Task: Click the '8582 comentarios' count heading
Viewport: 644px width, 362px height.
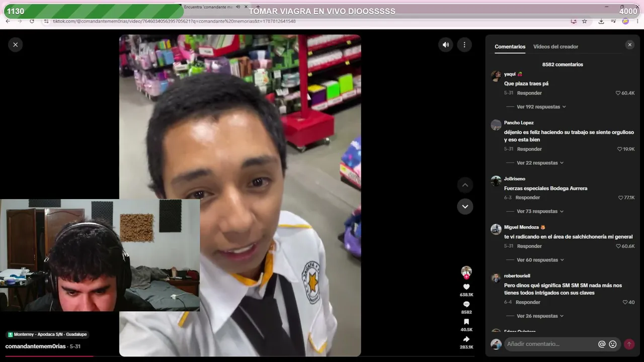Action: click(562, 65)
